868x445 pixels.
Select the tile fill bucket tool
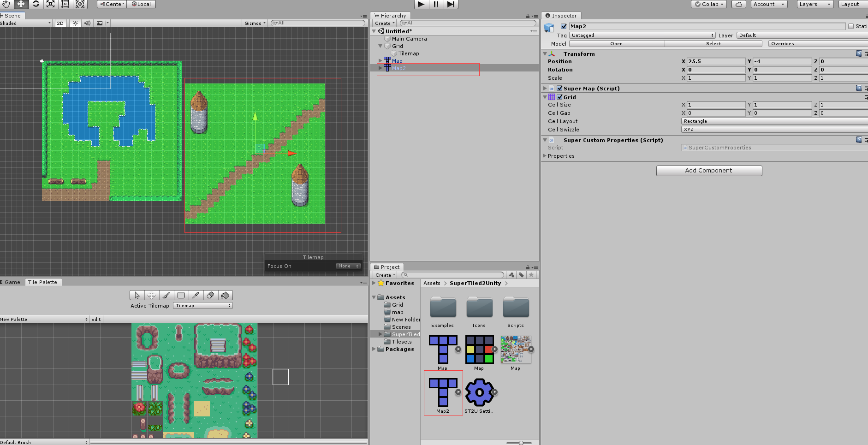225,295
